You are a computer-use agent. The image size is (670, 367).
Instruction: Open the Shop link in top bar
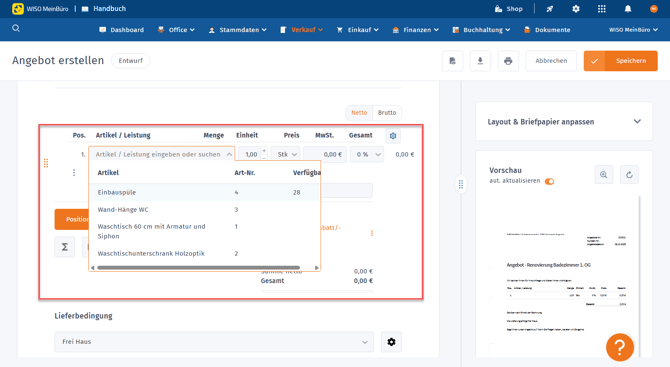tap(508, 9)
